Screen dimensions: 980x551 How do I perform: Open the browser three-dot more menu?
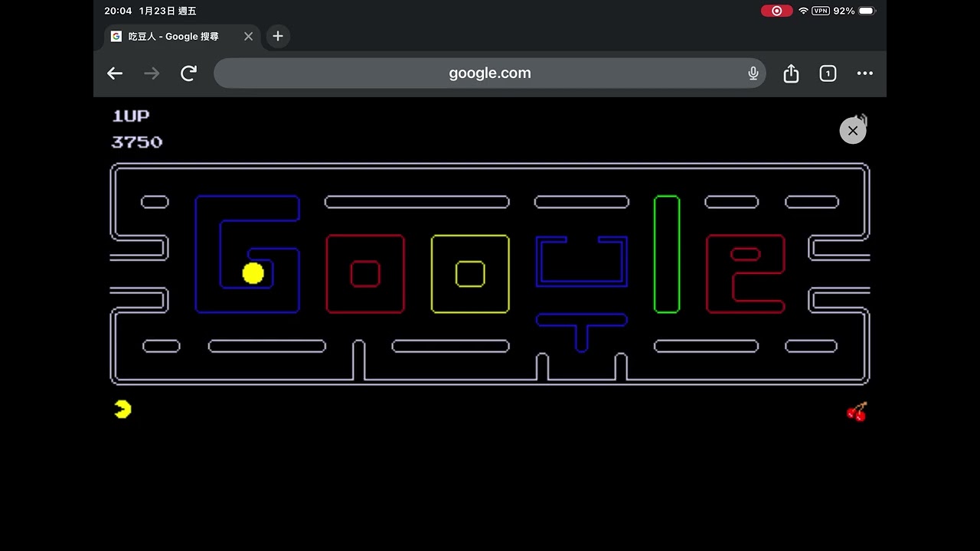coord(865,73)
